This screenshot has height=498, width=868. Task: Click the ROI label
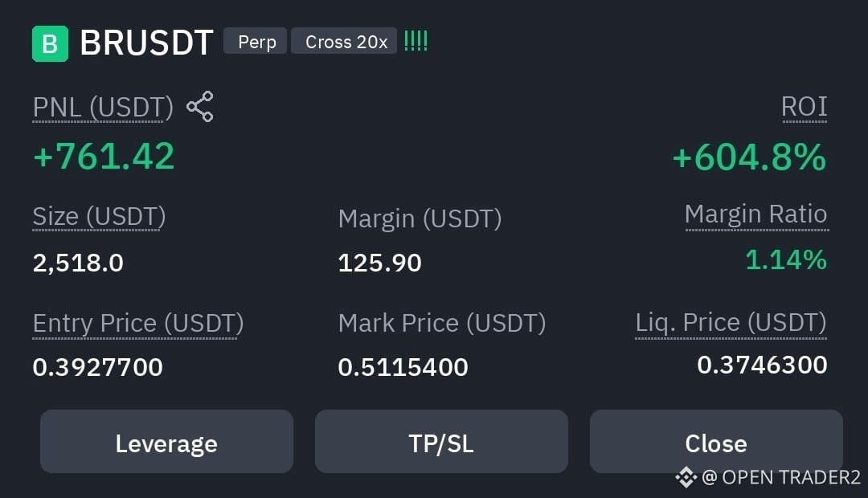pyautogui.click(x=805, y=106)
